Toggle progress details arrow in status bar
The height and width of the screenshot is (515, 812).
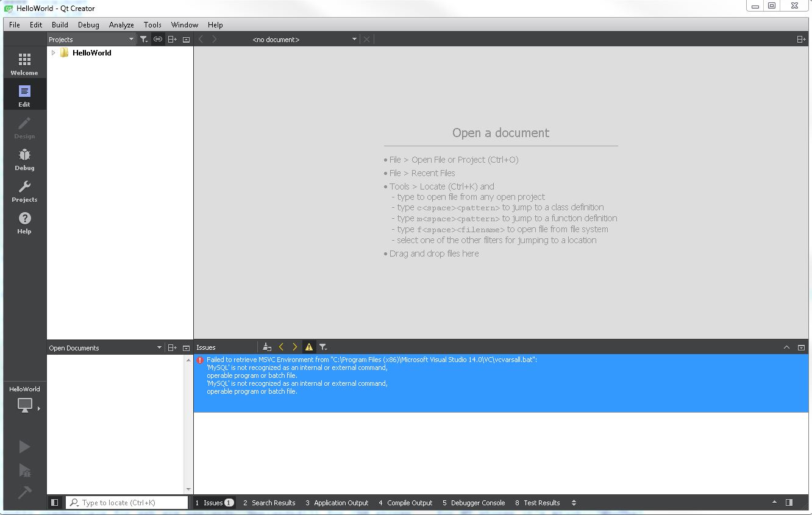click(x=775, y=503)
